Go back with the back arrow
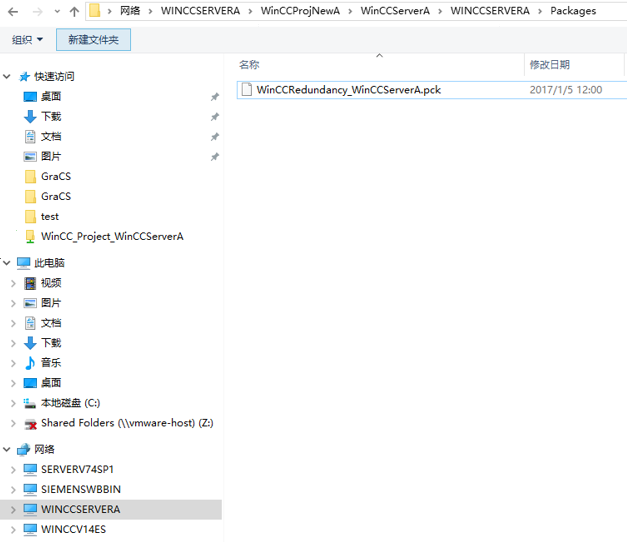The width and height of the screenshot is (627, 542). [x=13, y=12]
